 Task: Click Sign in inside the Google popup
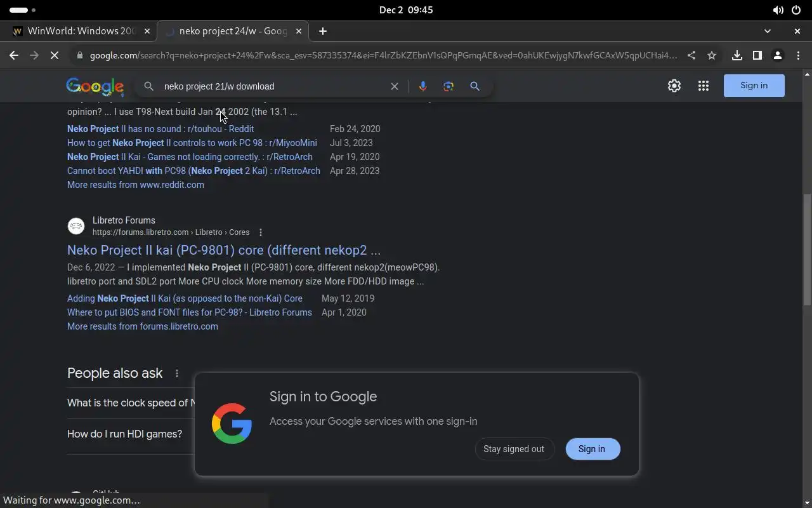[x=591, y=449]
